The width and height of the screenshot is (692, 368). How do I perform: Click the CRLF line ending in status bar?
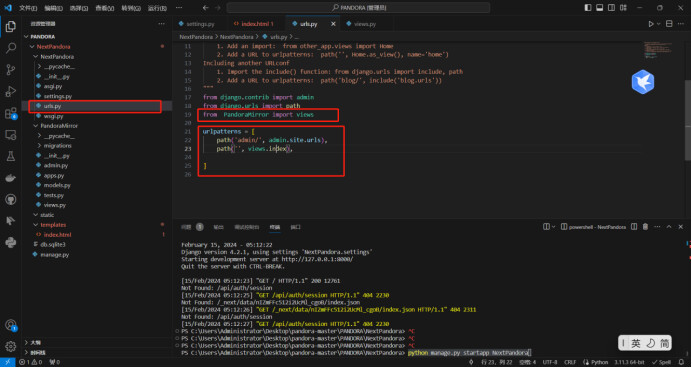coord(570,362)
